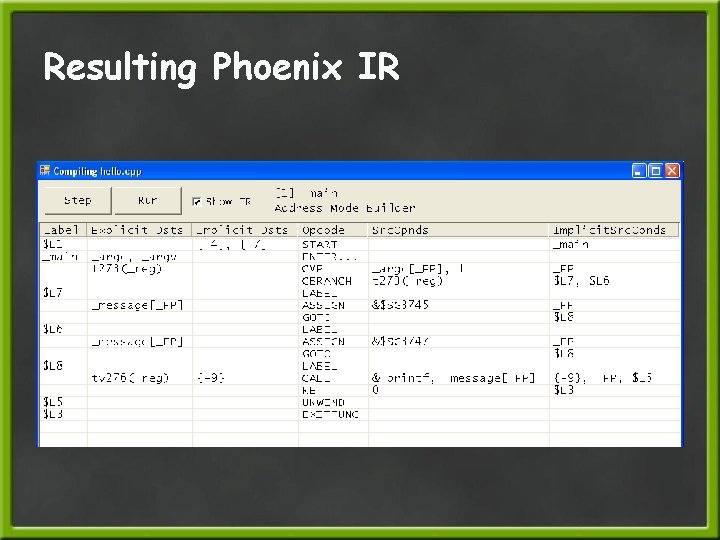Click the SrcOpnds column header
720x540 pixels.
[x=458, y=230]
